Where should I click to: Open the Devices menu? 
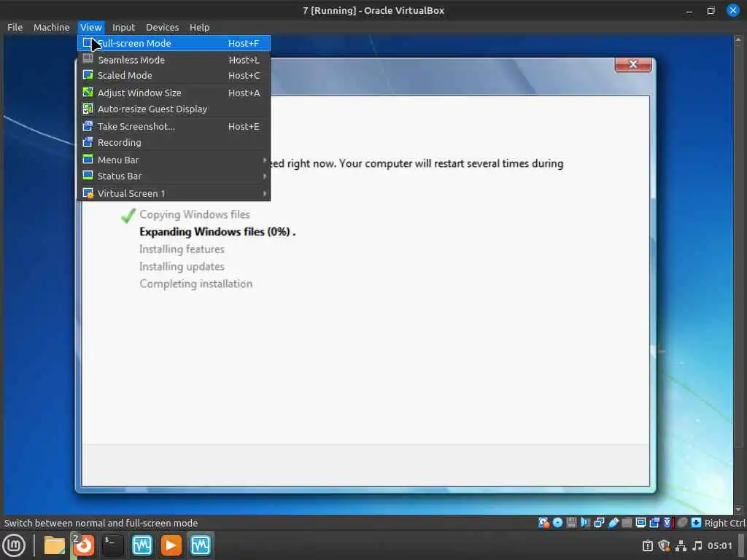[x=163, y=27]
